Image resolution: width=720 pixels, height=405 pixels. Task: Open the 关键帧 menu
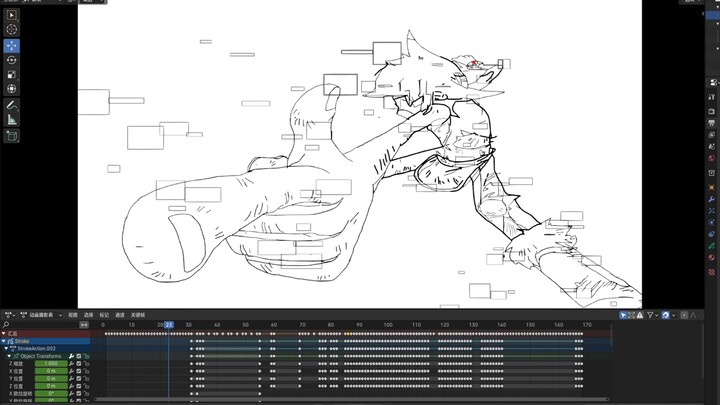(x=138, y=315)
